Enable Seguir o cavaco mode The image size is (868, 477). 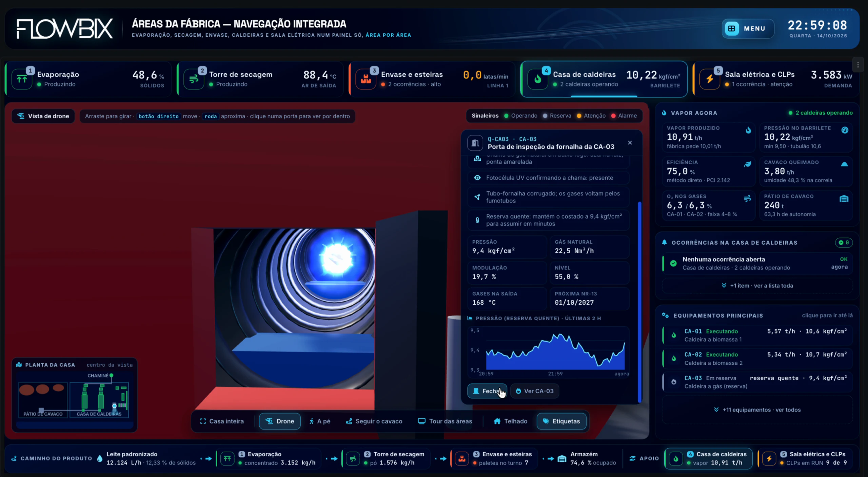click(x=374, y=421)
